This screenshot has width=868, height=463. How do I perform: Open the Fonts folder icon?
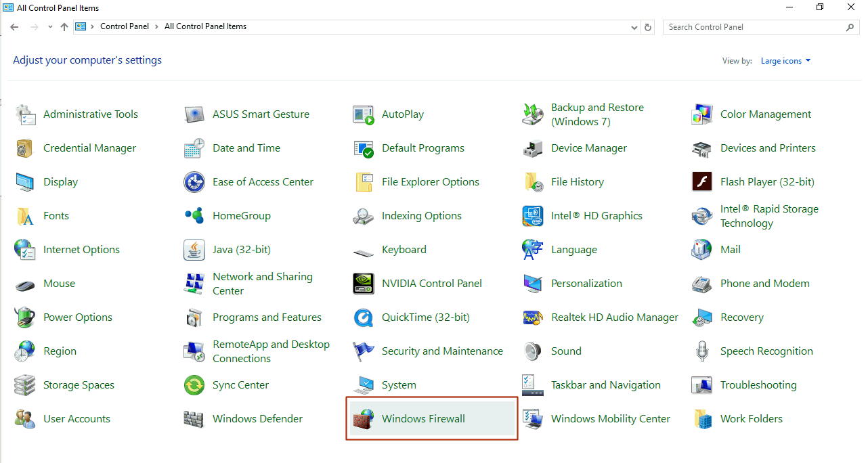point(25,216)
